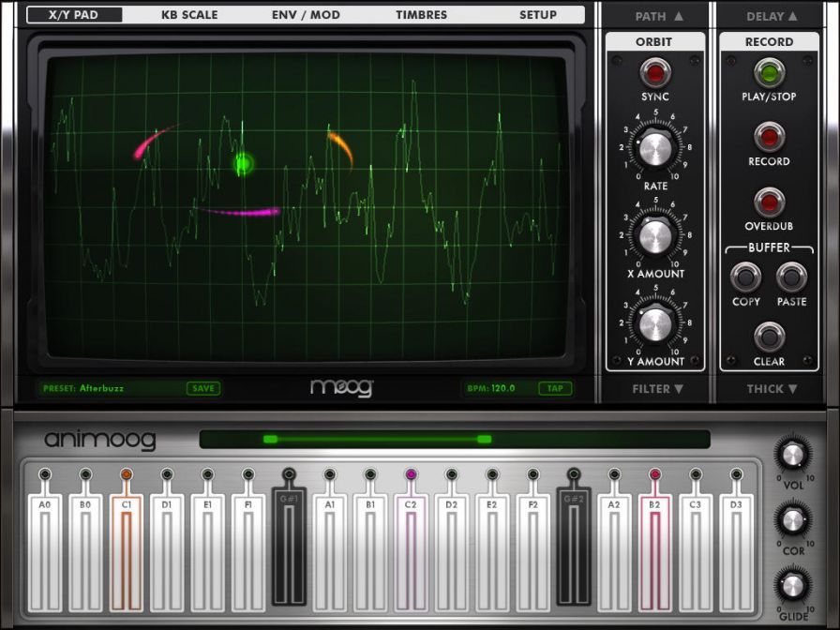Enable the Overdub button

769,202
